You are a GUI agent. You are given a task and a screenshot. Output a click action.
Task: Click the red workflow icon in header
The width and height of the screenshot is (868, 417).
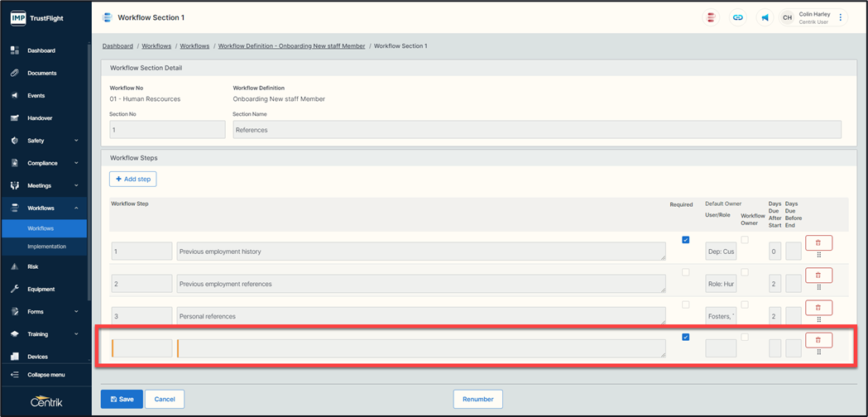(711, 17)
